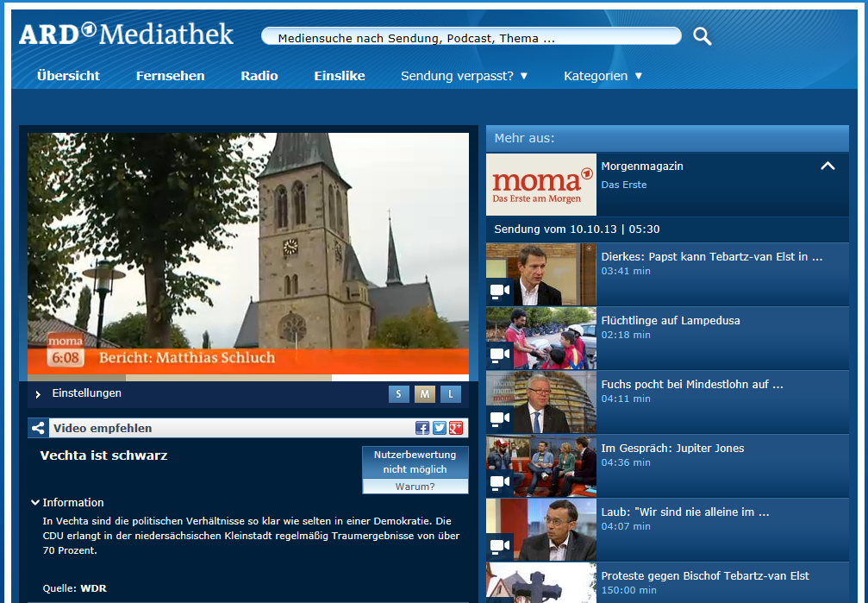The width and height of the screenshot is (868, 603).
Task: Open Dierkes: Papst kann Tebartz-van Elst video
Action: 712,256
